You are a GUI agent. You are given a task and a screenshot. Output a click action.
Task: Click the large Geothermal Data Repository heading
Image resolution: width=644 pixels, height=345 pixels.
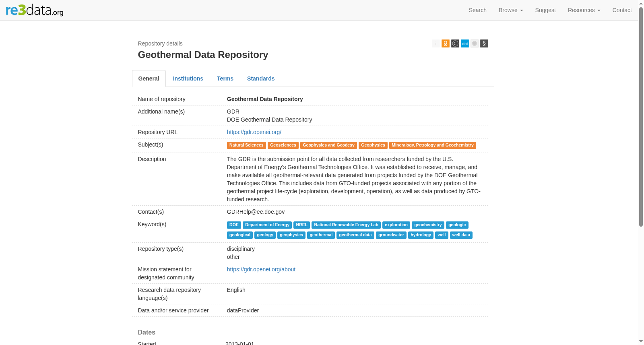(x=203, y=55)
